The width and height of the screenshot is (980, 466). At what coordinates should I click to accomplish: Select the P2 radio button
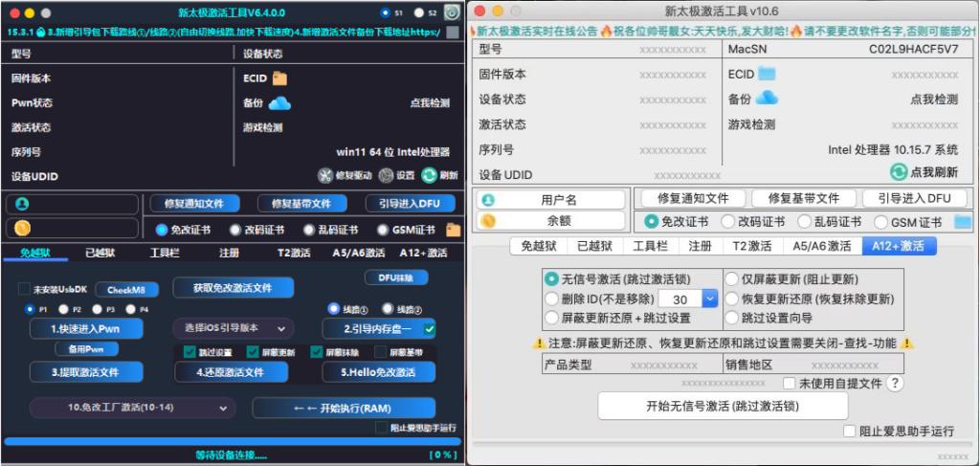point(63,309)
